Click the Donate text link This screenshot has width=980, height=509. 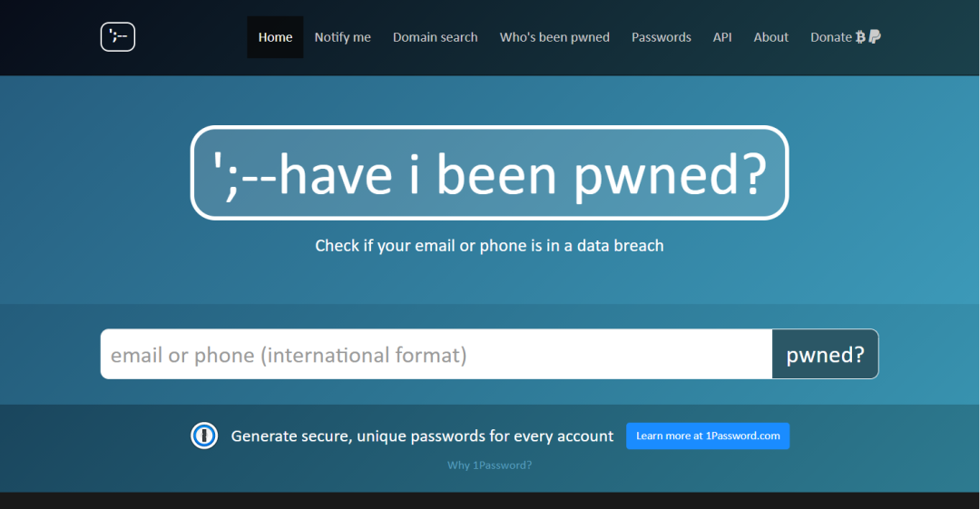[x=830, y=37]
